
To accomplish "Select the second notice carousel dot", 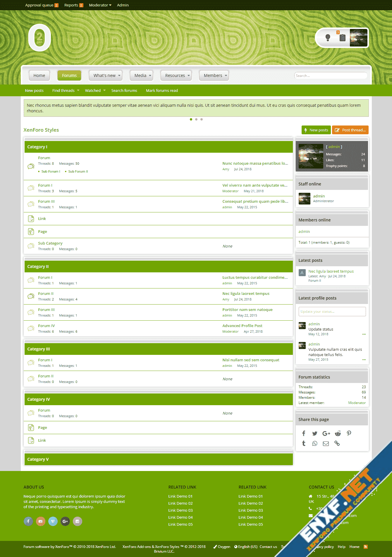I will click(196, 119).
